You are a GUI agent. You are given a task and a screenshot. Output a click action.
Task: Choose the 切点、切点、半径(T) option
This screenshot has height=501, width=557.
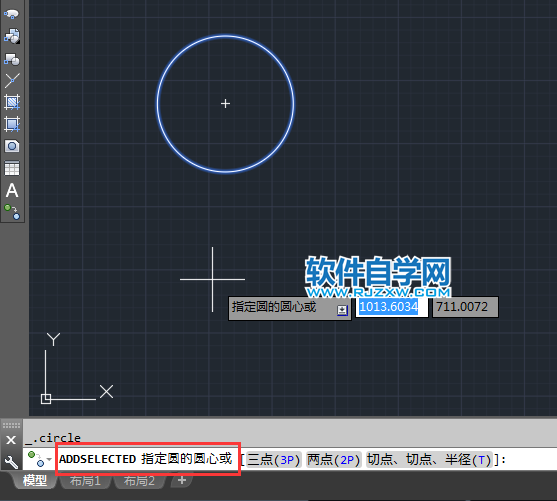click(x=429, y=460)
